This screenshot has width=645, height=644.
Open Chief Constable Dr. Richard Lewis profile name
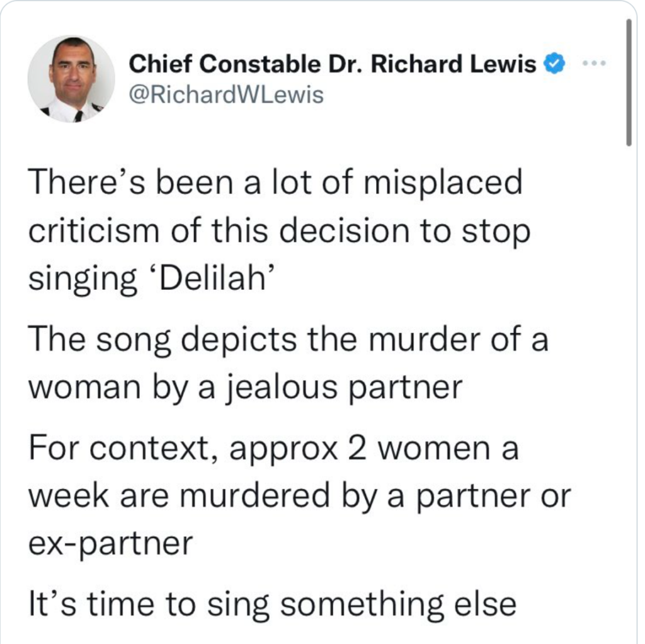click(x=333, y=64)
